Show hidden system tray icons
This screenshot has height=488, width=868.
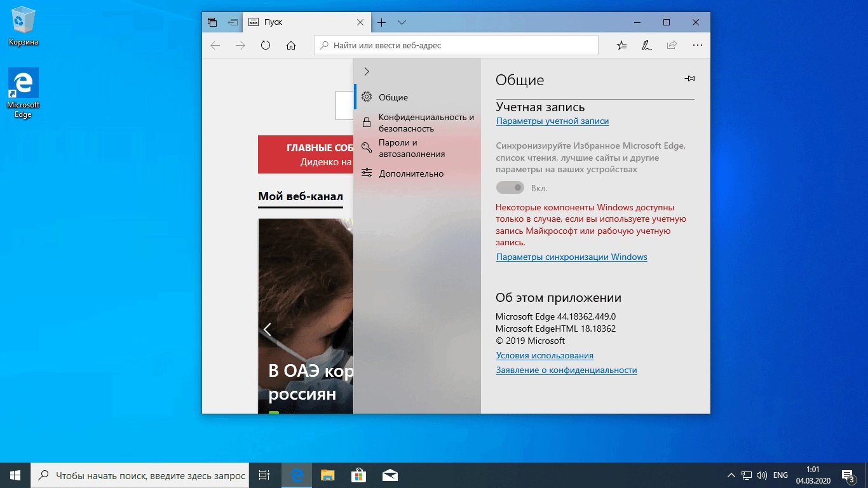pyautogui.click(x=731, y=475)
